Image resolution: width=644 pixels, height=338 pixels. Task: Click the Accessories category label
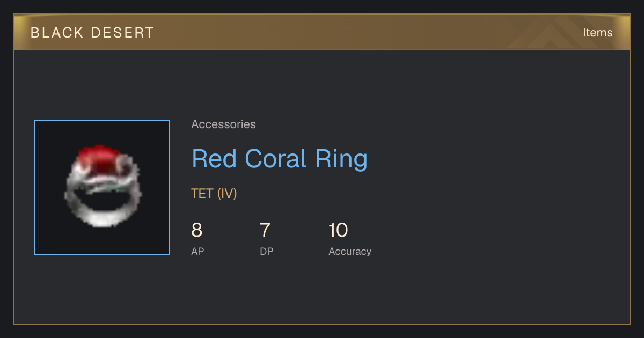223,124
